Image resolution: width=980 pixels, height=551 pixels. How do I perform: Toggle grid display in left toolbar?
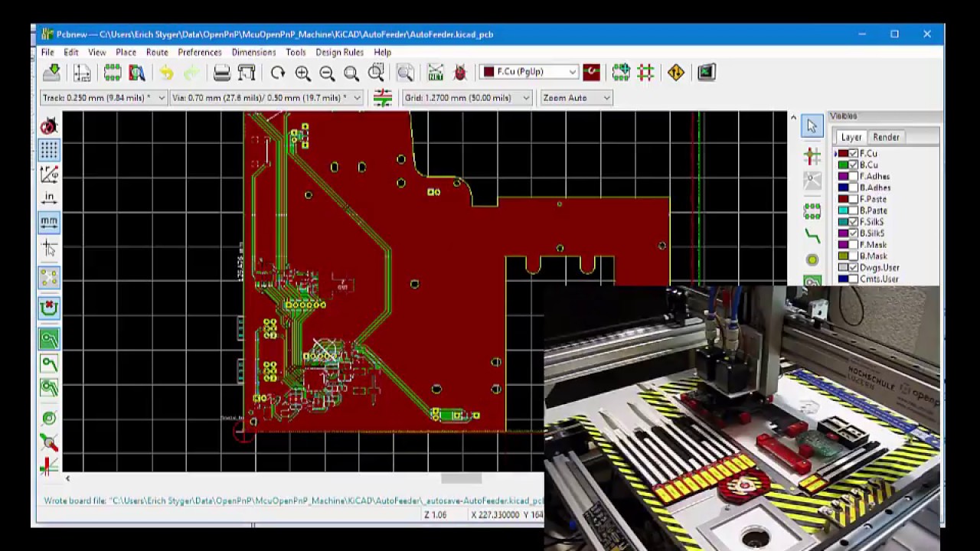(49, 149)
